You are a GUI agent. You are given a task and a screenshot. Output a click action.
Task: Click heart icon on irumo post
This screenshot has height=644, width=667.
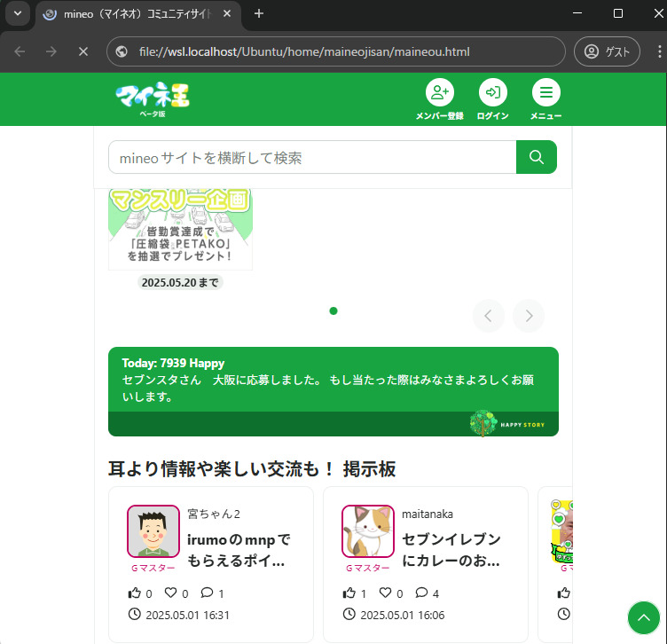point(170,593)
